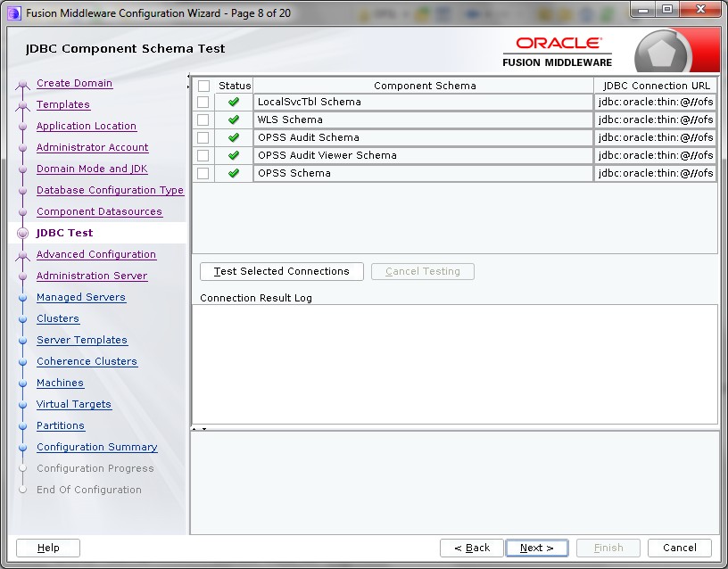Jump to Configuration Summary step

[97, 447]
